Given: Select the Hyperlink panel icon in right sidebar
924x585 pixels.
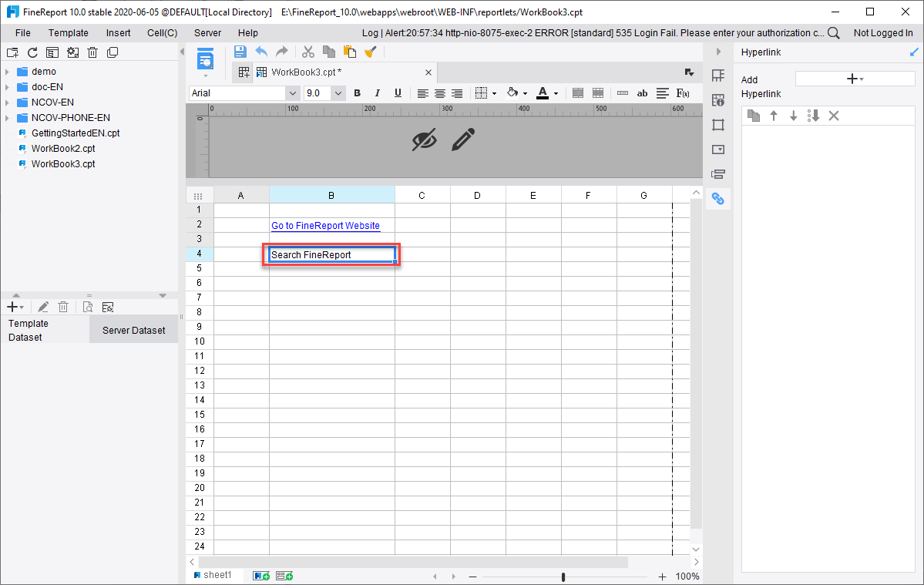Looking at the screenshot, I should [x=718, y=198].
